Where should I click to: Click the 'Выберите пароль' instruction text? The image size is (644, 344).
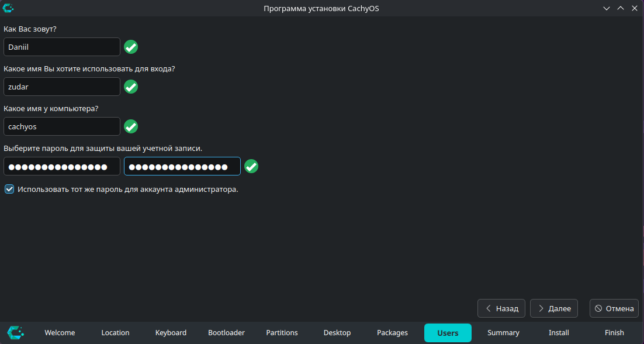pos(103,149)
